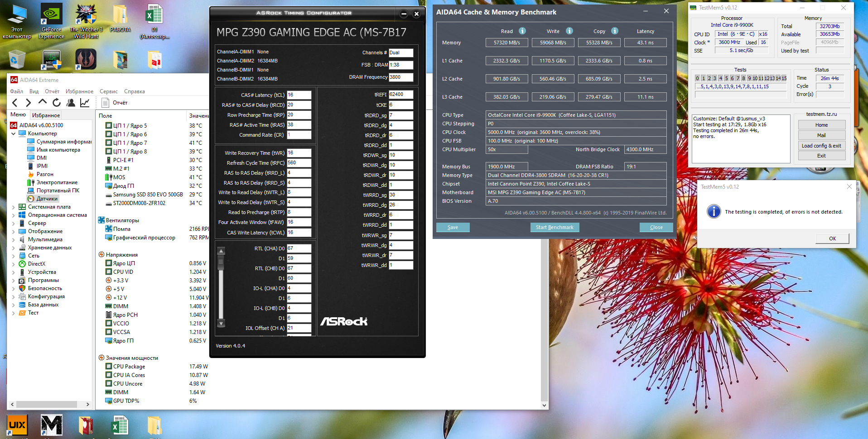
Task: Click the ASRock scrollbar down arrow
Action: pos(221,323)
